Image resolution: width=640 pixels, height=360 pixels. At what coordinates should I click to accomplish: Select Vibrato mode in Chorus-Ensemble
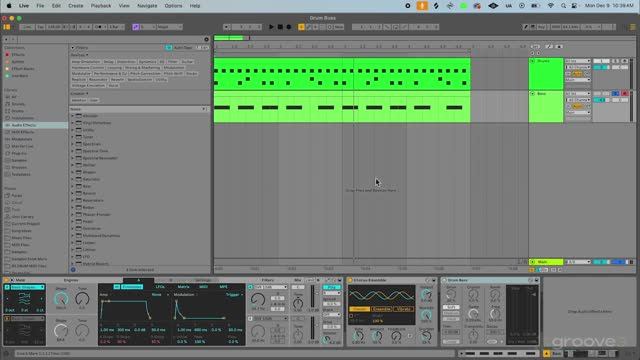[403, 309]
